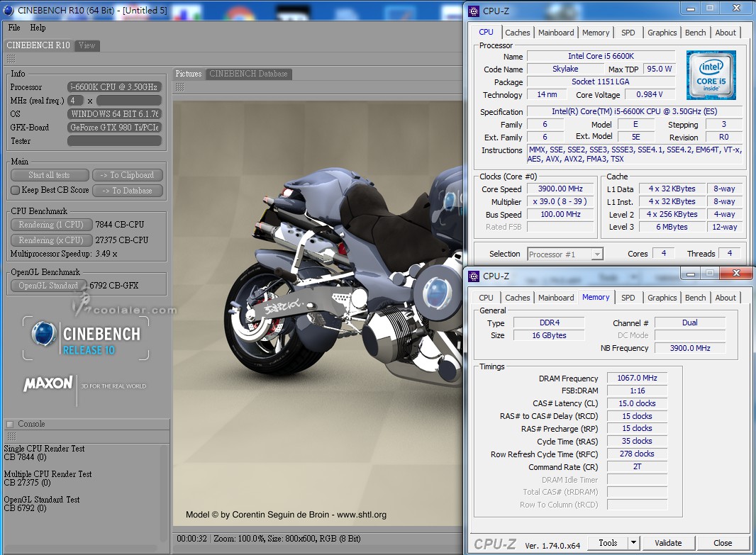The width and height of the screenshot is (756, 555).
Task: Click the Multiprocessor Speedup 3.49 x text
Action: 64,254
